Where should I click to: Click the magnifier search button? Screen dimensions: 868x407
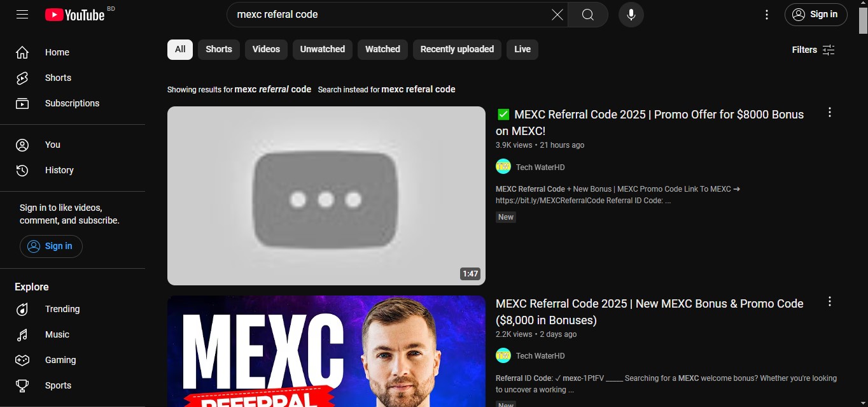587,15
